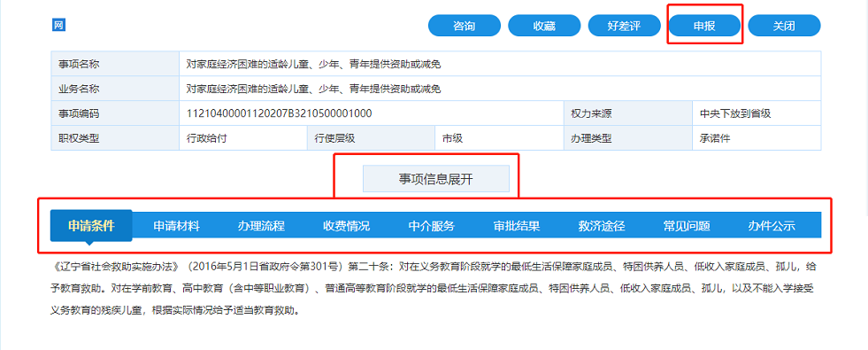The height and width of the screenshot is (350, 868).
Task: Click the blue 网 icon
Action: [58, 25]
